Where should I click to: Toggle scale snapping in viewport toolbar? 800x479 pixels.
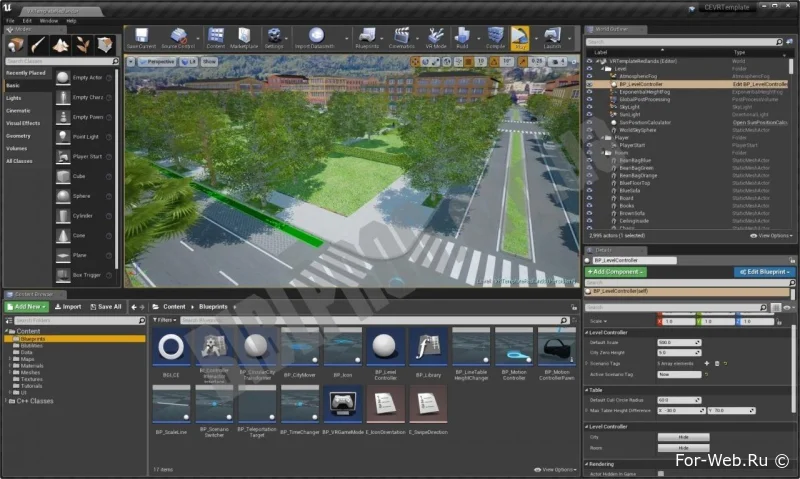point(523,62)
